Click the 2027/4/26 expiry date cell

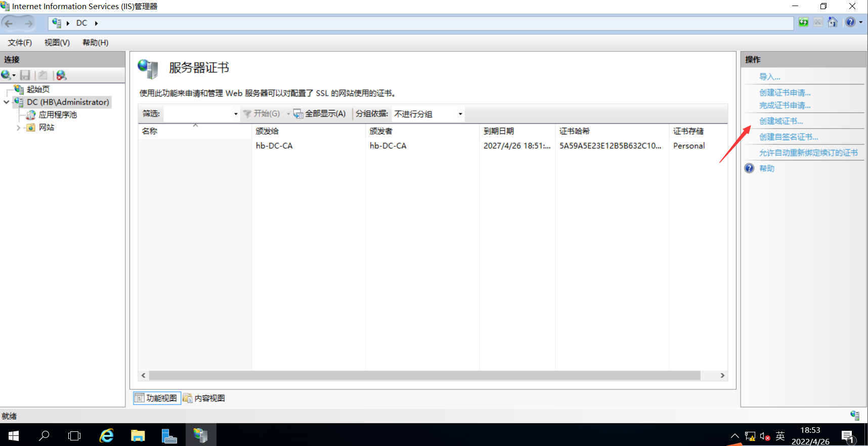coord(516,146)
